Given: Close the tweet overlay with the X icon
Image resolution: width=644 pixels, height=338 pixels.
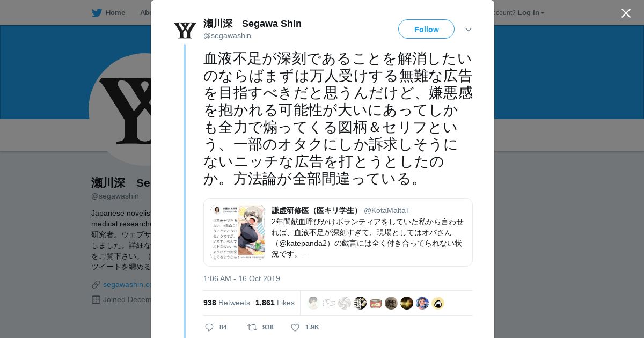Looking at the screenshot, I should (626, 13).
